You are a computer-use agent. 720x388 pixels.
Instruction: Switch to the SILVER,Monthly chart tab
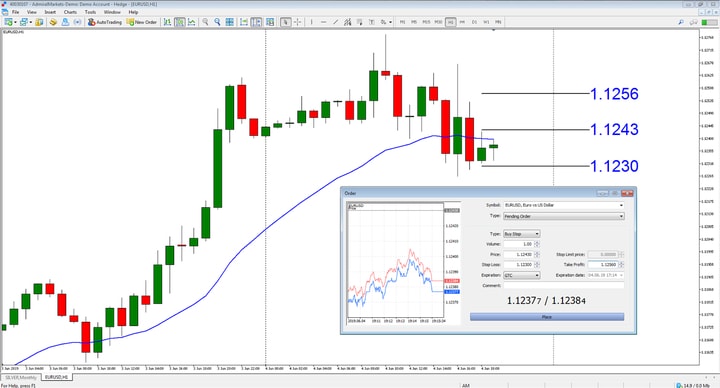21,377
